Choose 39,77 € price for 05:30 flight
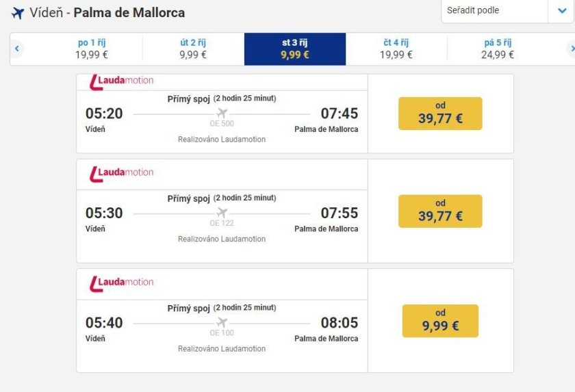 [x=440, y=211]
